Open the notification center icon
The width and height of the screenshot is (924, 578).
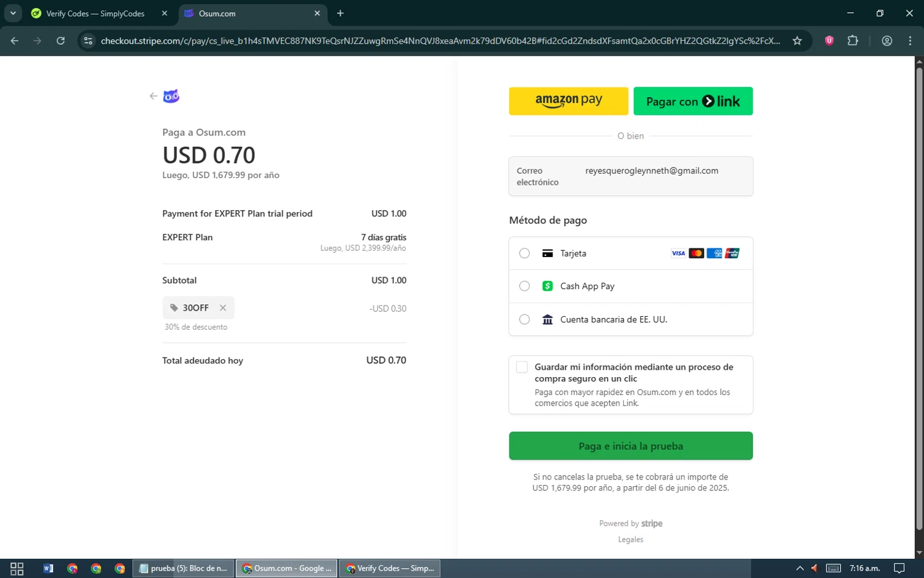coord(899,568)
